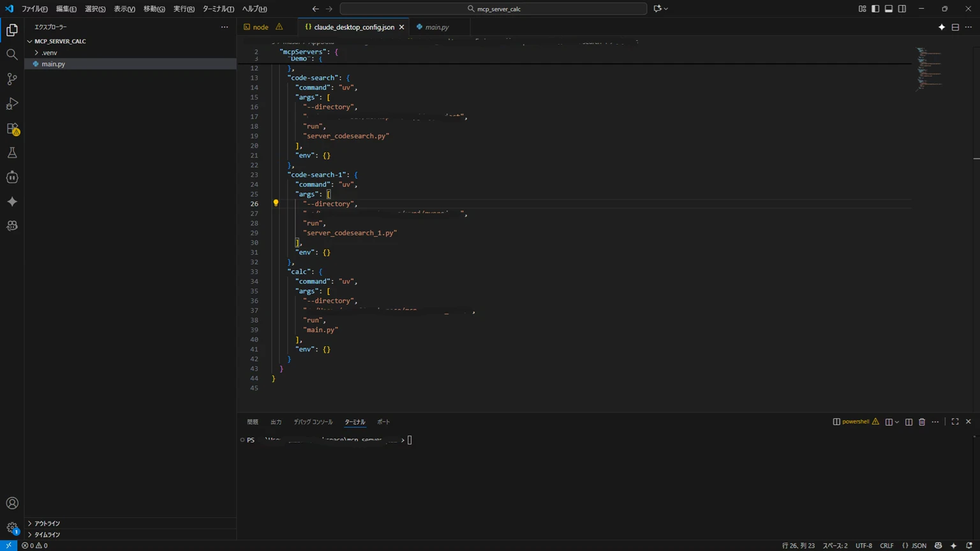This screenshot has width=980, height=551.
Task: Click the editor minimap code preview
Action: (x=930, y=68)
